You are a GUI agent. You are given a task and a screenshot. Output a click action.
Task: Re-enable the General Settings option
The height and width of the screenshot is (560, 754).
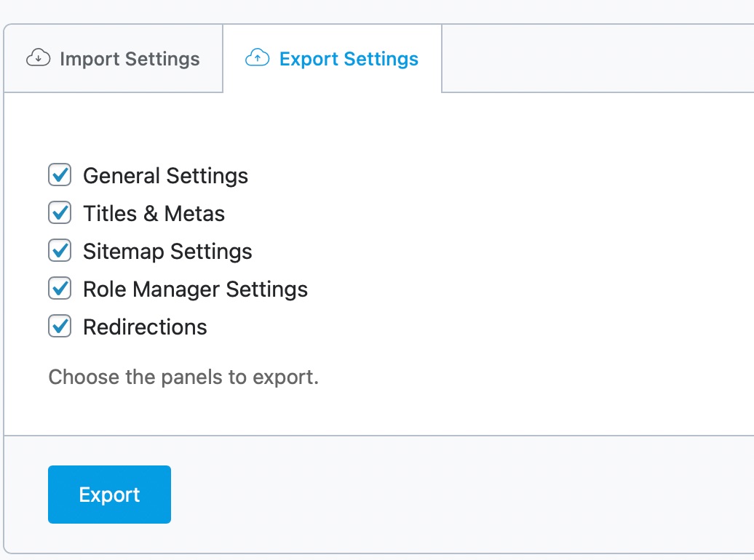59,175
